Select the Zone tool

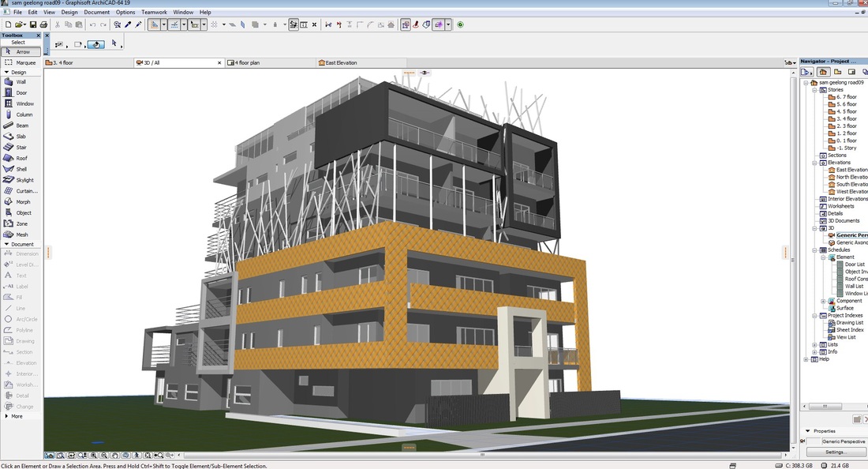(x=24, y=223)
